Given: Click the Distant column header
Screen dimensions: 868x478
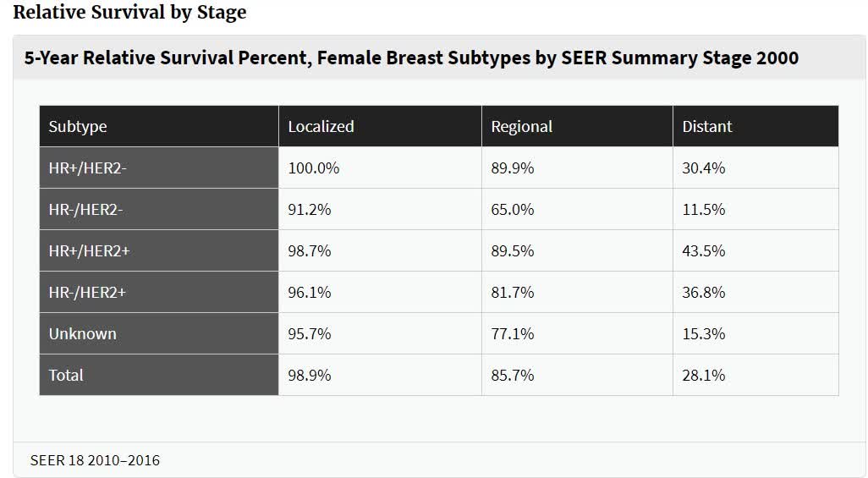Looking at the screenshot, I should point(707,127).
